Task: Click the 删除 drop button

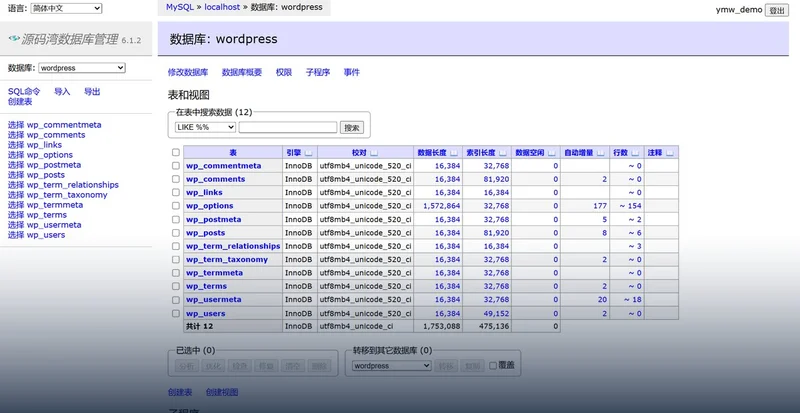Action: [x=319, y=366]
